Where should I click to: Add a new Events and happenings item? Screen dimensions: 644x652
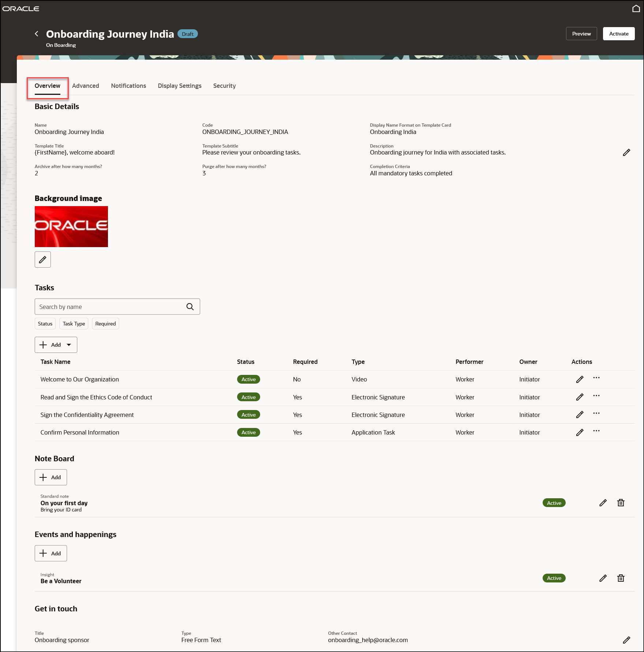click(x=51, y=554)
